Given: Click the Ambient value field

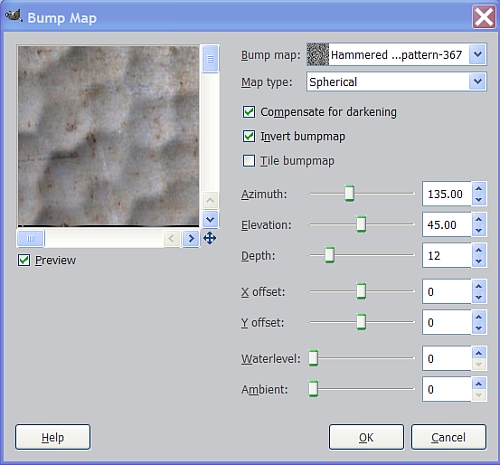Looking at the screenshot, I should (447, 389).
